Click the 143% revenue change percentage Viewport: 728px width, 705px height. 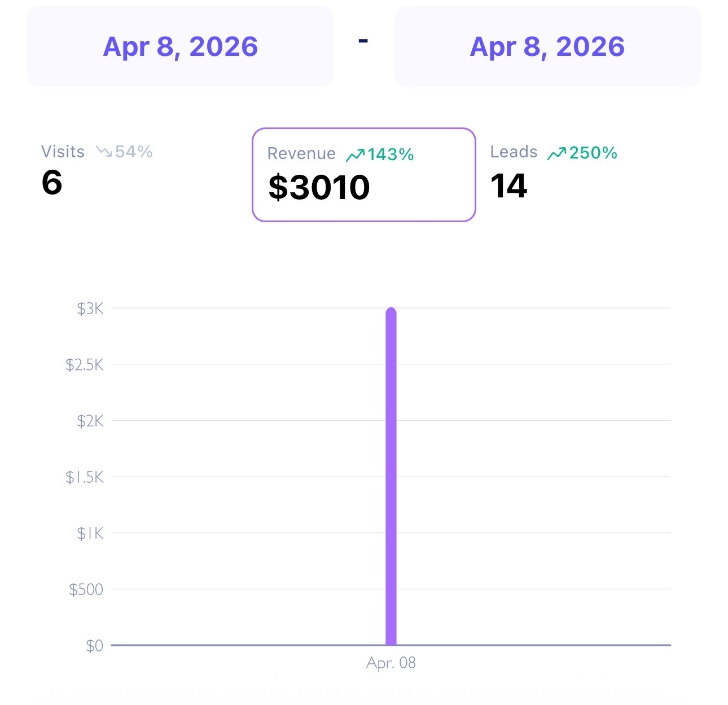click(x=391, y=155)
